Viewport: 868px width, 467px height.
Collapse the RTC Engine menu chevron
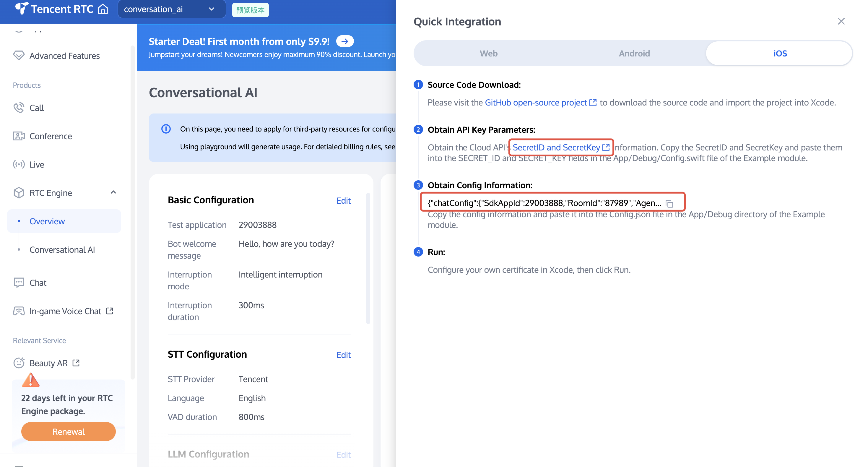113,192
